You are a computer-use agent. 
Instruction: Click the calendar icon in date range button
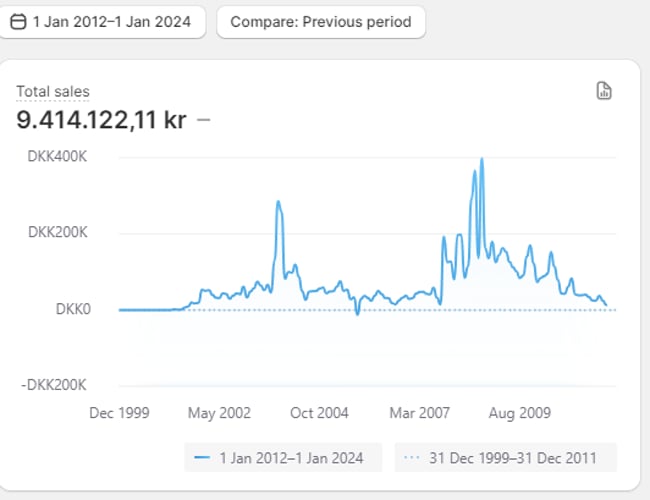tap(18, 22)
